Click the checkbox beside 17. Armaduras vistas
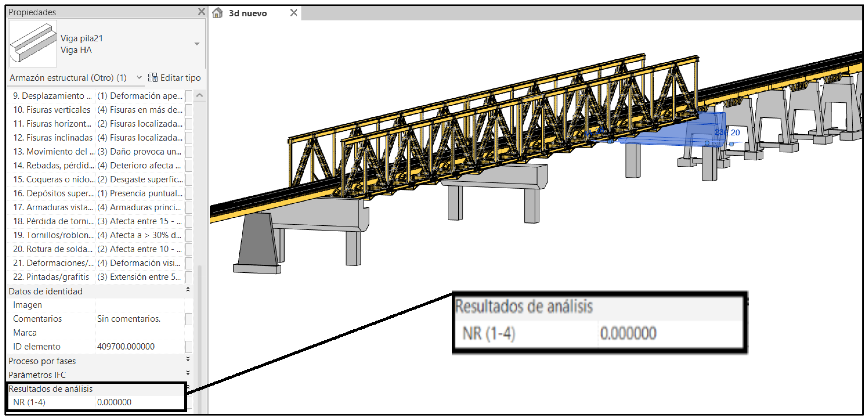Image resolution: width=868 pixels, height=420 pixels. (x=189, y=207)
